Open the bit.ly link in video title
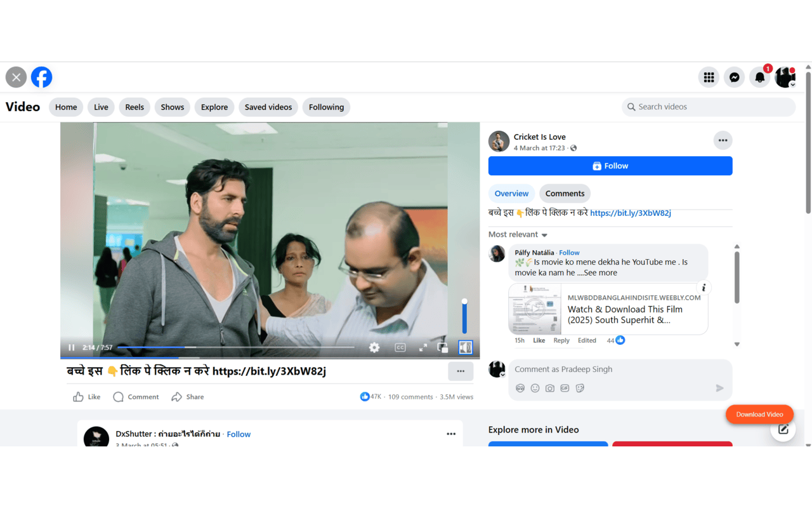Screen dimensions: 812x508 (269, 371)
